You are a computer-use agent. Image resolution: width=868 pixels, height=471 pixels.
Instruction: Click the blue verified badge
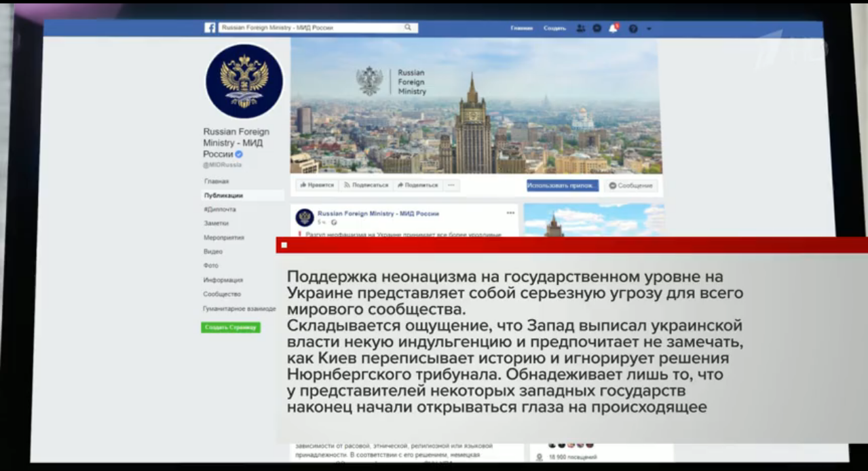coord(239,154)
